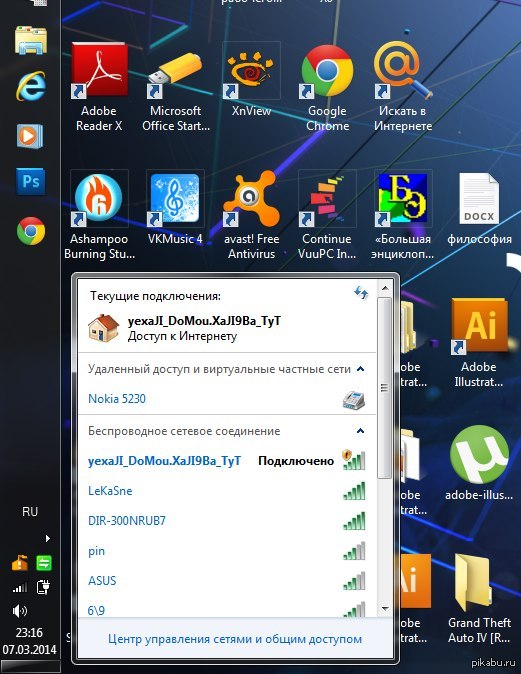Select the LeKaSne wireless network
521x674 pixels.
coord(227,491)
